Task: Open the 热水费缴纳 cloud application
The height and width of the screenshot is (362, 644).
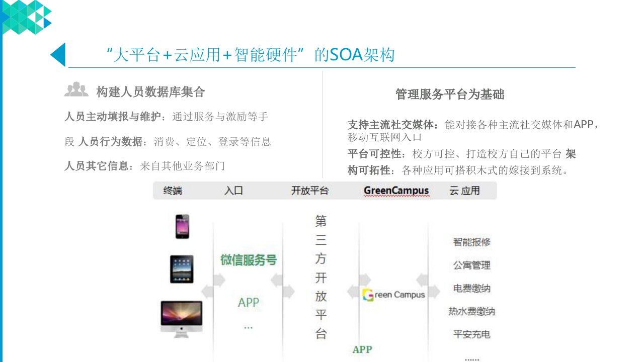Action: coord(471,311)
